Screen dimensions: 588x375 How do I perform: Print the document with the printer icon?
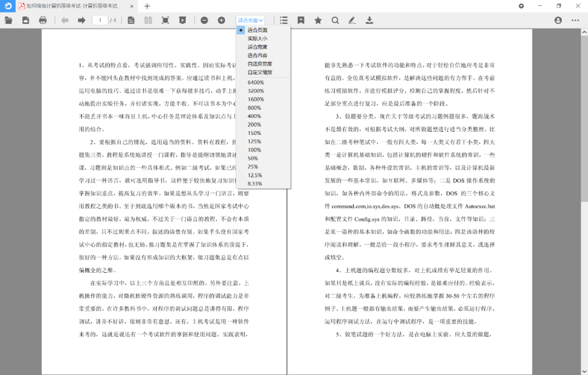click(43, 20)
